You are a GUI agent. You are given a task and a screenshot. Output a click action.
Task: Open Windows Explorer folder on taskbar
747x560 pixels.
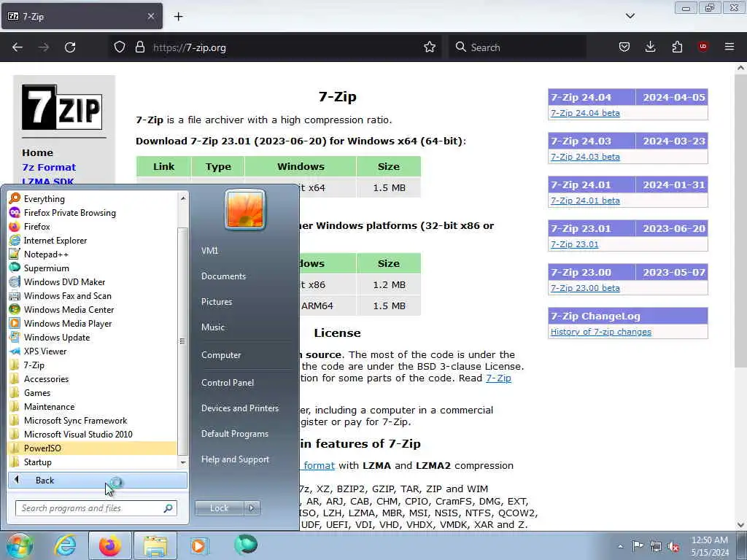(x=155, y=545)
